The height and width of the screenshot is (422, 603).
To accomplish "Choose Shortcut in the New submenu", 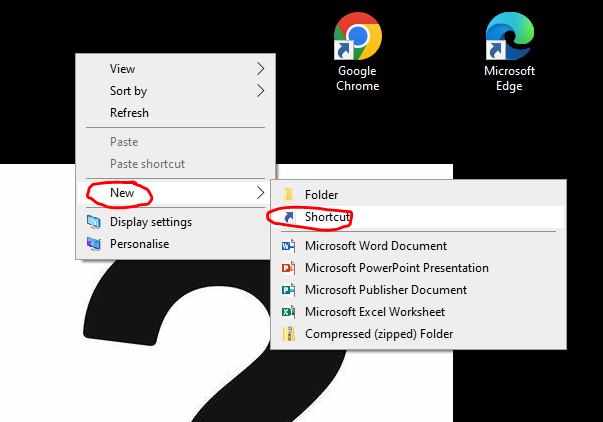I will tap(418, 217).
